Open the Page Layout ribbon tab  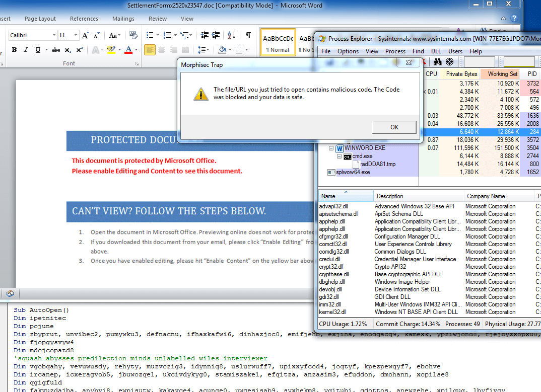tap(40, 19)
